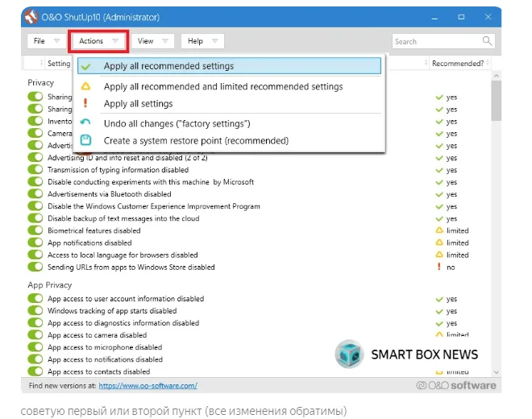
Task: Toggle App access to diagnostics information disabled
Action: click(x=35, y=322)
